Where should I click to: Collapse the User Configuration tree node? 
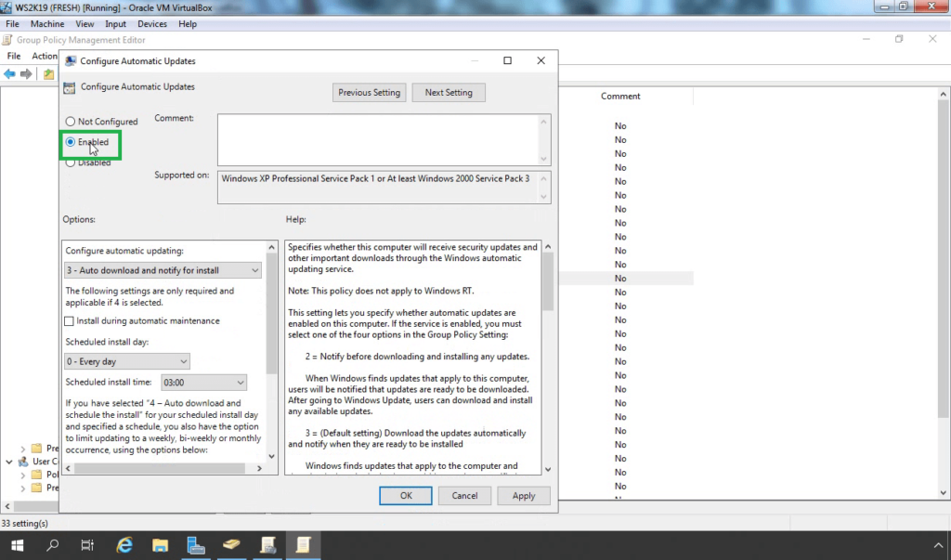pos(9,462)
